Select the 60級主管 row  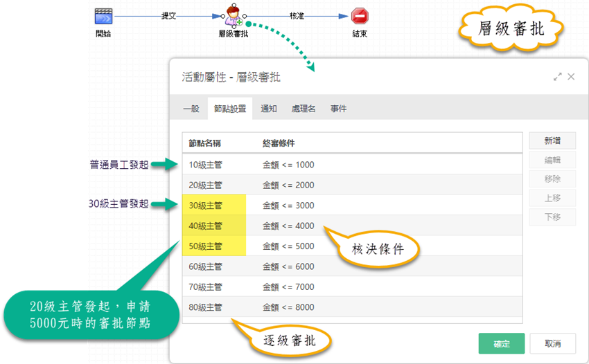(x=352, y=266)
